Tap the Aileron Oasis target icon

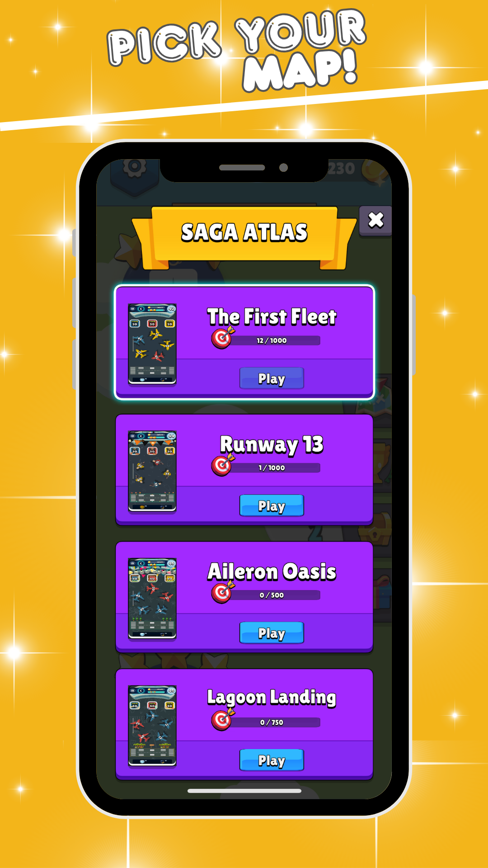(x=222, y=593)
